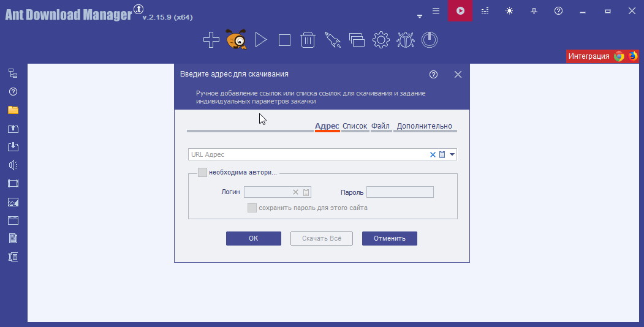The width and height of the screenshot is (644, 327).
Task: Select the documents sidebar icon
Action: 13,238
